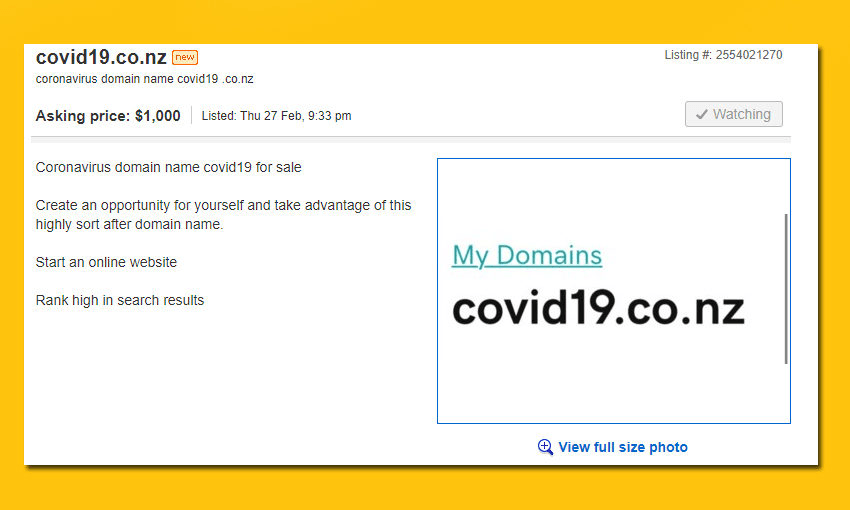Click 'Coronavirus domain name covid19 for sale' text
The height and width of the screenshot is (510, 850).
click(168, 167)
